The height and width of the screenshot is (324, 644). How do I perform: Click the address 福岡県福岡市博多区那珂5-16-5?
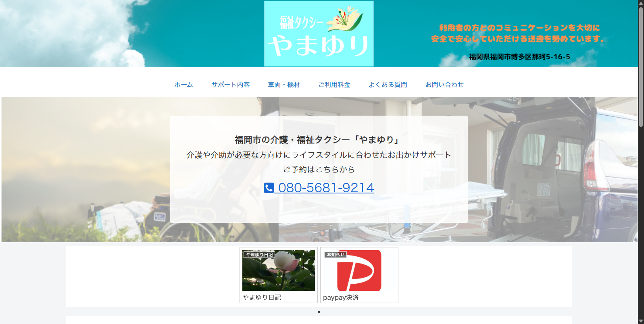519,57
